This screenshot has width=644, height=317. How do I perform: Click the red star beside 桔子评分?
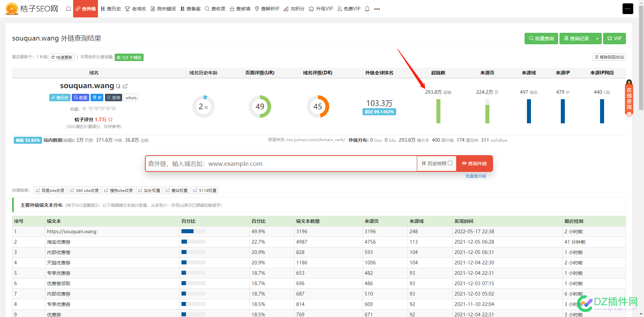(x=110, y=119)
